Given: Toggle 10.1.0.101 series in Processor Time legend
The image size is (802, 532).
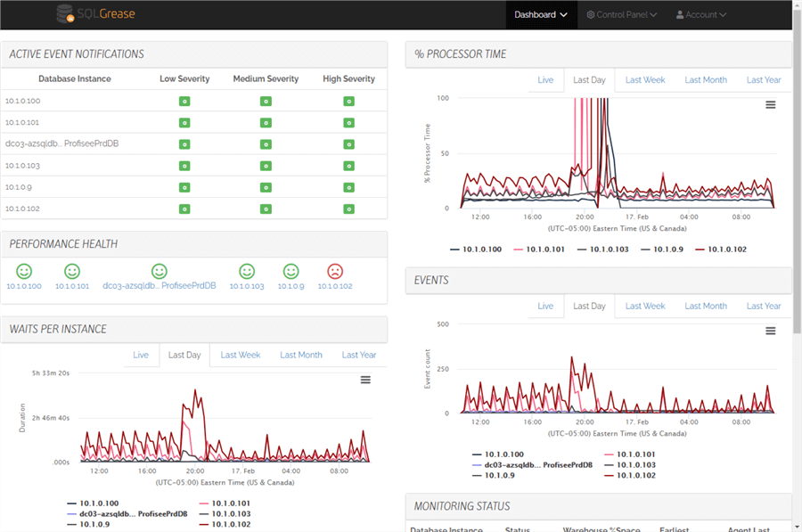Looking at the screenshot, I should [x=537, y=249].
